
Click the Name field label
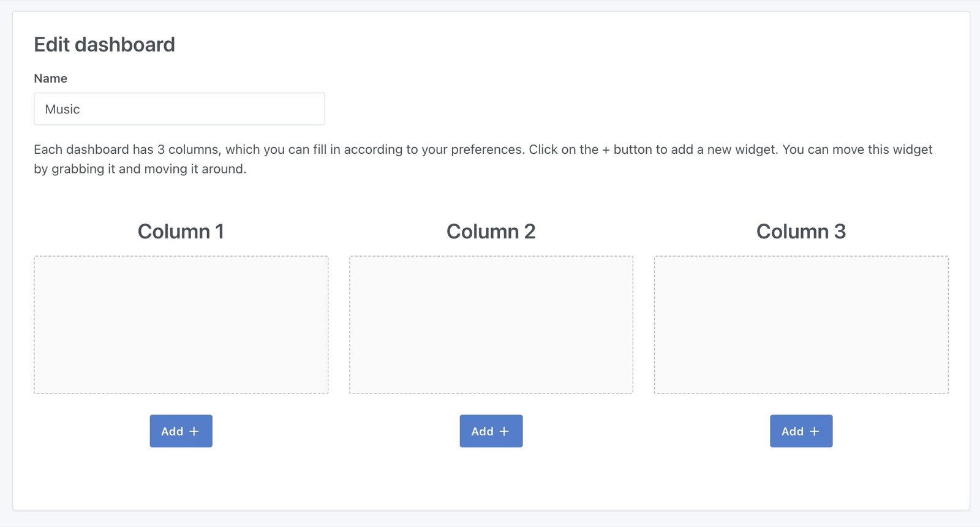[x=50, y=78]
